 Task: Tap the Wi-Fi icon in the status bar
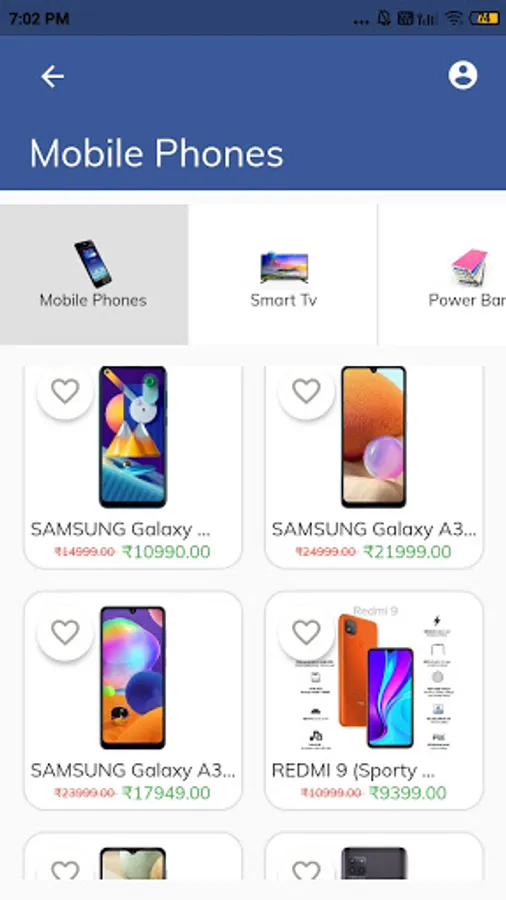[453, 18]
